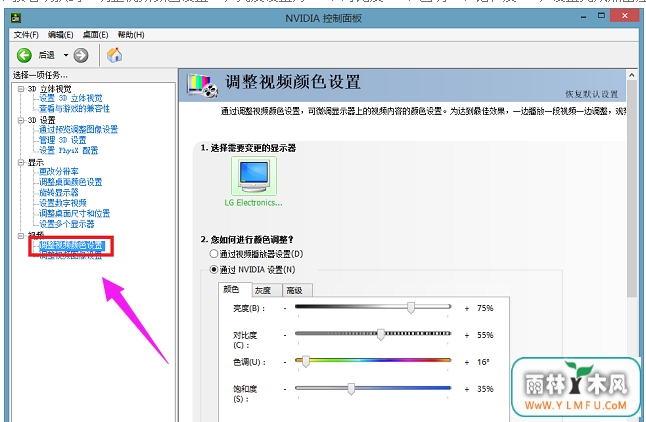The image size is (646, 422).
Task: Open the 帮助(H) menu
Action: tap(131, 35)
